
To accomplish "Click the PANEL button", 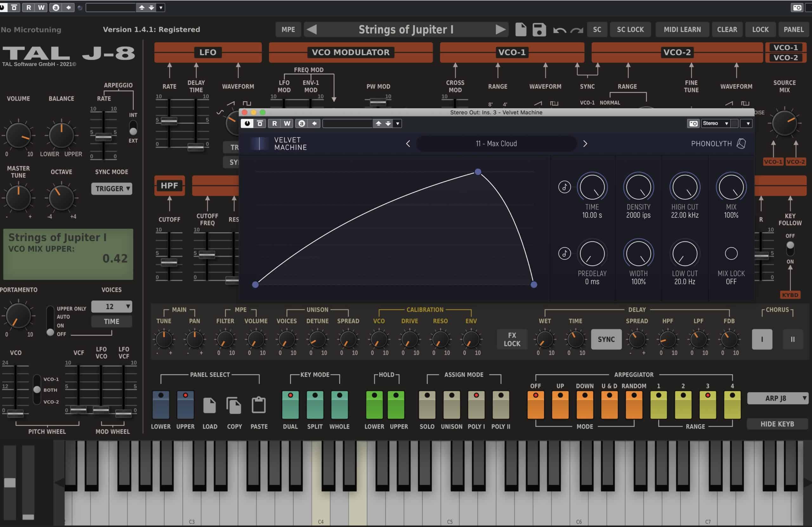I will coord(793,30).
